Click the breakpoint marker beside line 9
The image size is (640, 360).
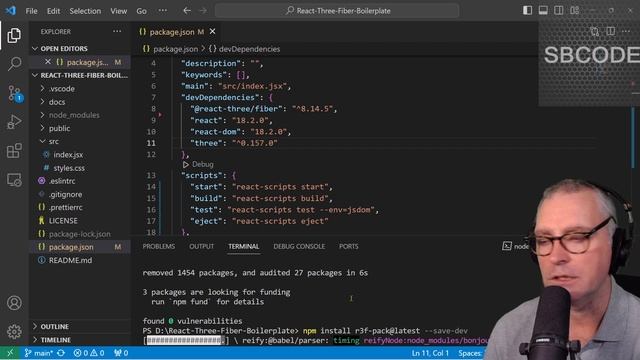pos(160,115)
